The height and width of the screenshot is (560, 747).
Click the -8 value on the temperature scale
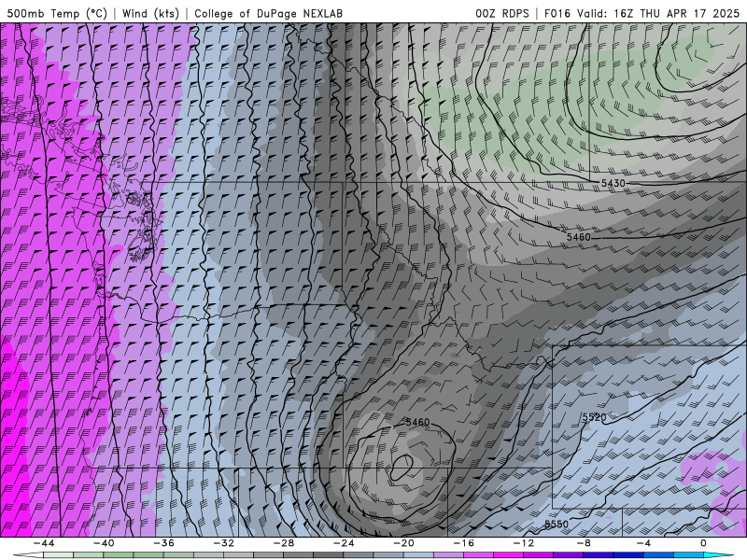(x=584, y=543)
